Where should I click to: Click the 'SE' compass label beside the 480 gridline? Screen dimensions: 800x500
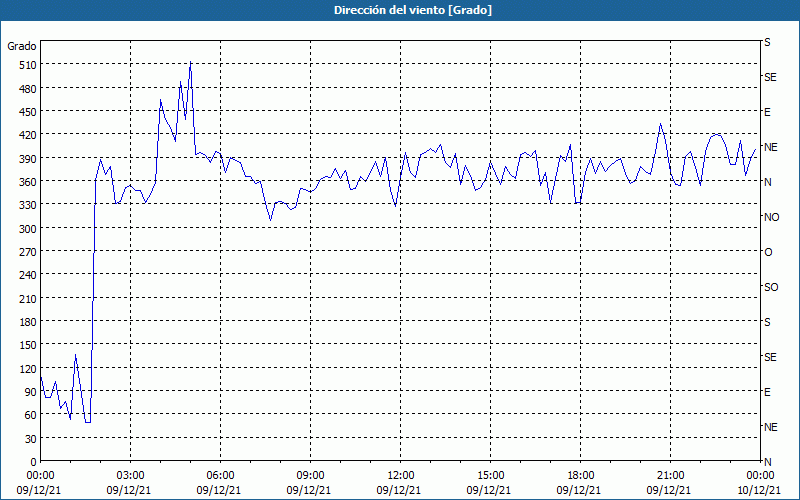click(x=770, y=77)
